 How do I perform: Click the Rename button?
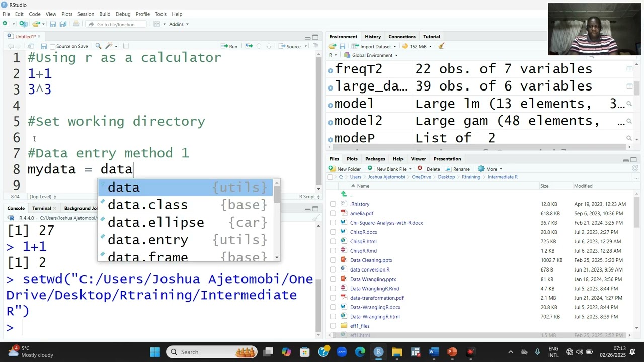(x=457, y=169)
